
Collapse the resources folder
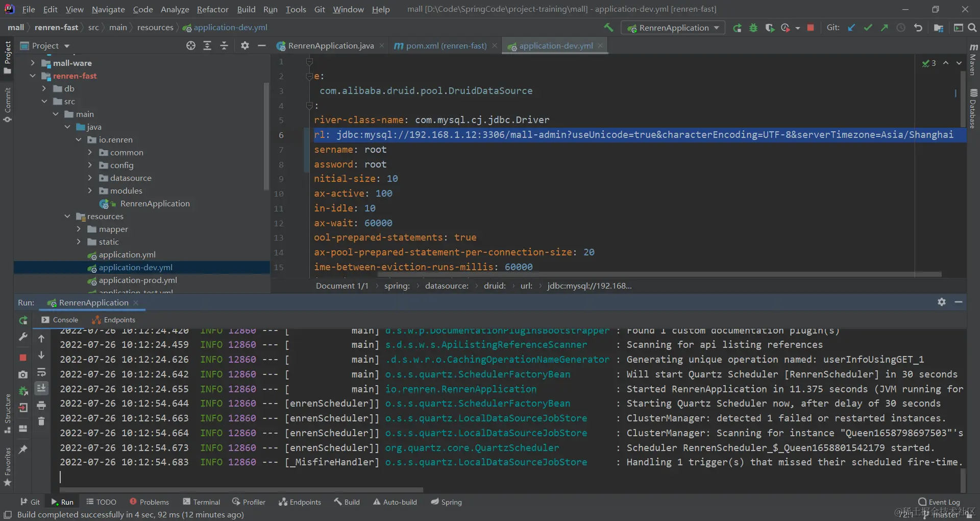coord(67,216)
